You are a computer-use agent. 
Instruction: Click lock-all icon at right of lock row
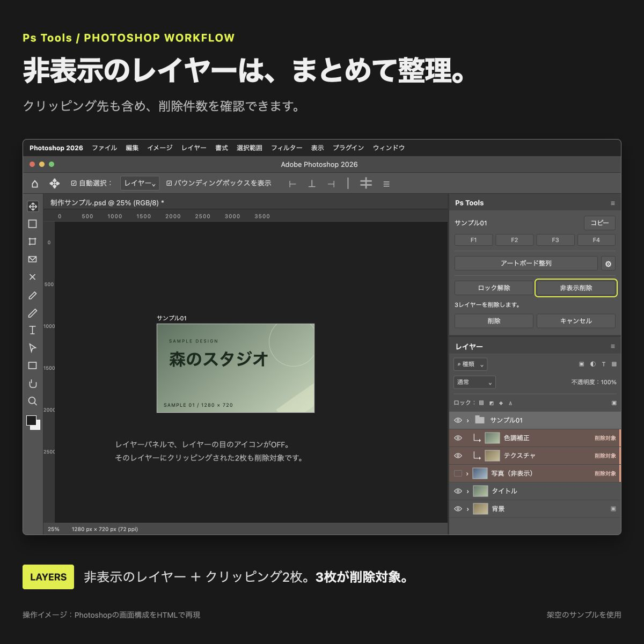click(x=614, y=403)
